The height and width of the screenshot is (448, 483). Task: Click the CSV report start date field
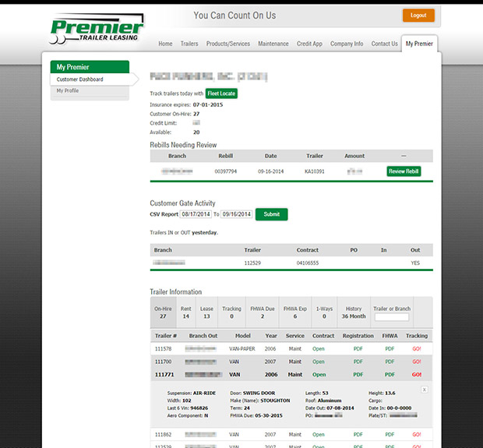click(x=196, y=214)
